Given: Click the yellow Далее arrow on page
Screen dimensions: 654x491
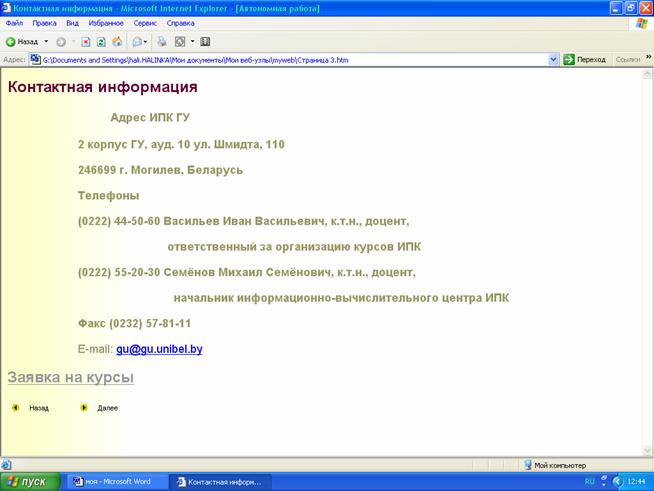Looking at the screenshot, I should (84, 408).
